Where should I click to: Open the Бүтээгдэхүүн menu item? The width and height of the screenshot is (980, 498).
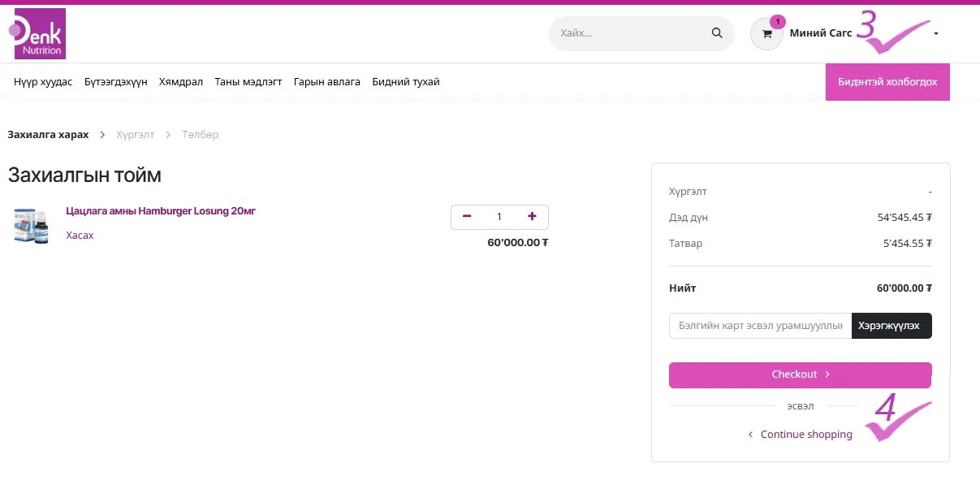(x=115, y=82)
